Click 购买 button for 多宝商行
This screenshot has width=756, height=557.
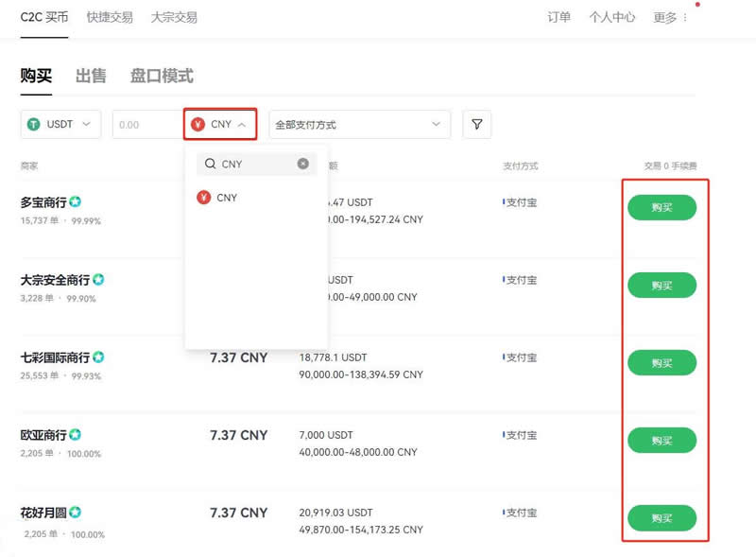661,207
